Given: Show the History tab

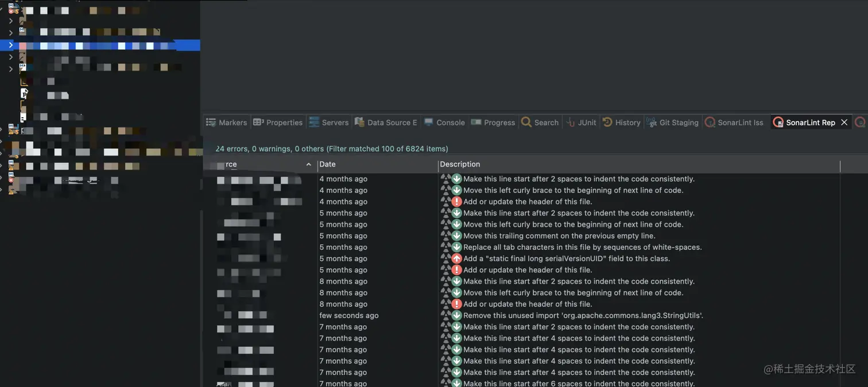Looking at the screenshot, I should pyautogui.click(x=621, y=122).
